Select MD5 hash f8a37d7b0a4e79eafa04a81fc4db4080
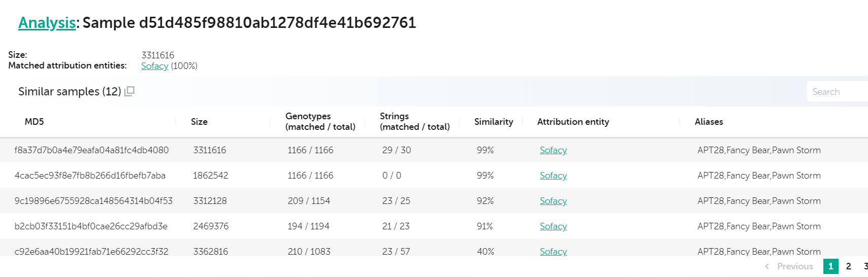 [x=91, y=150]
